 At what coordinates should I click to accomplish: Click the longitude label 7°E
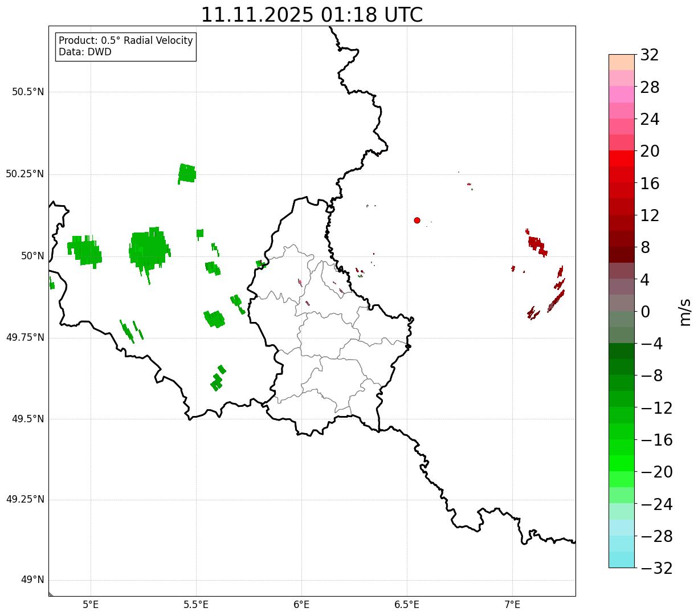click(513, 605)
